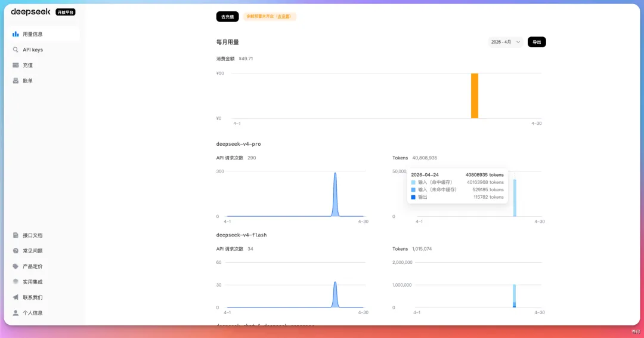The height and width of the screenshot is (338, 644).
Task: Click the light blue 输入（命中缓存）legend swatch
Action: tap(413, 182)
